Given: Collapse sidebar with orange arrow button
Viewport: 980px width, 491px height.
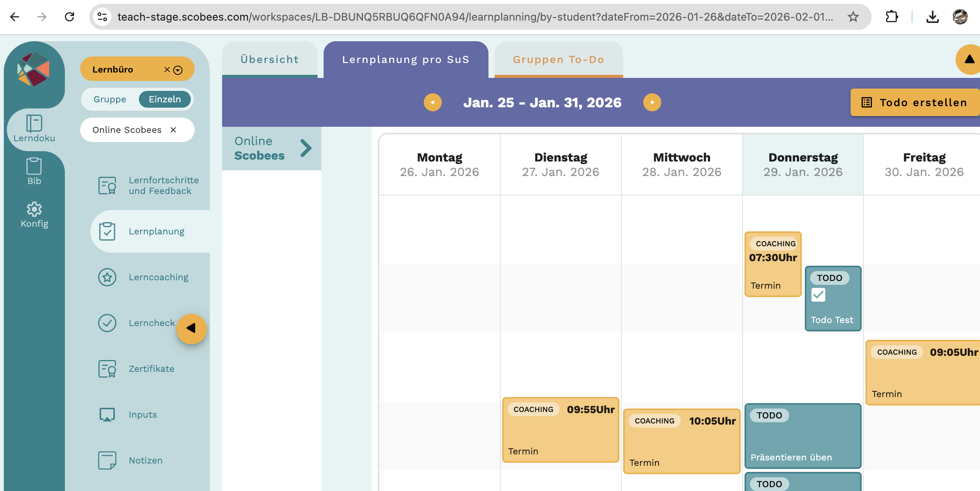Looking at the screenshot, I should click(191, 328).
